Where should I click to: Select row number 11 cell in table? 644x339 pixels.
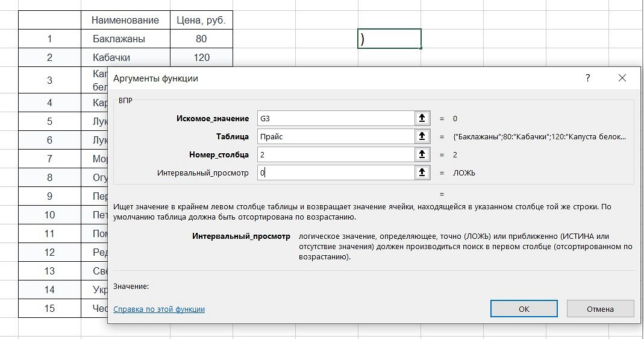click(x=49, y=233)
